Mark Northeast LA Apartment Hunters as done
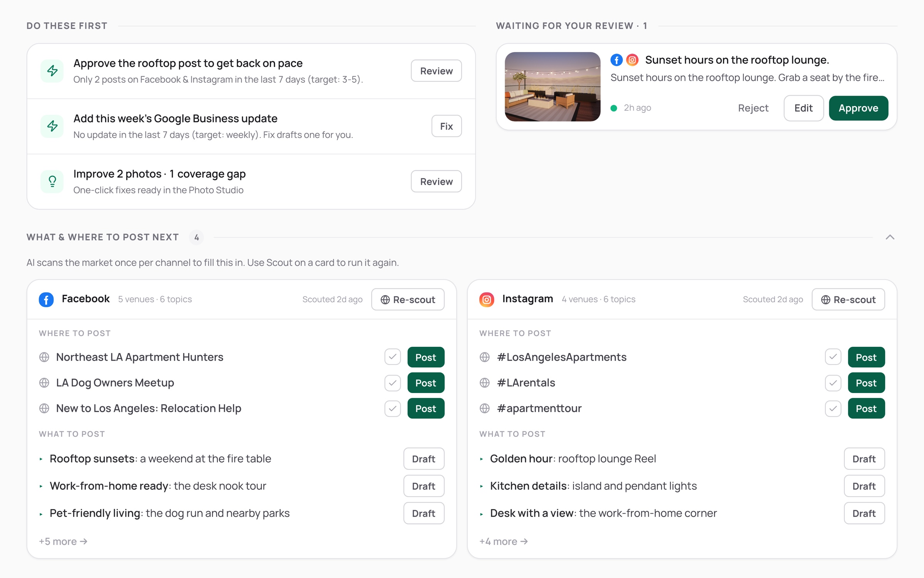This screenshot has height=578, width=924. click(x=393, y=357)
